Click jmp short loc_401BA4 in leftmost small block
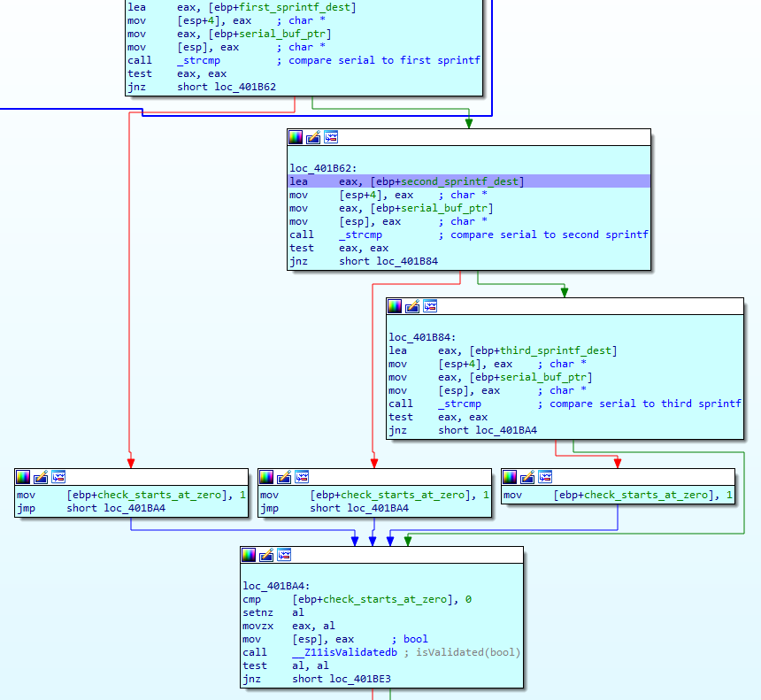Image resolution: width=761 pixels, height=700 pixels. [91, 508]
